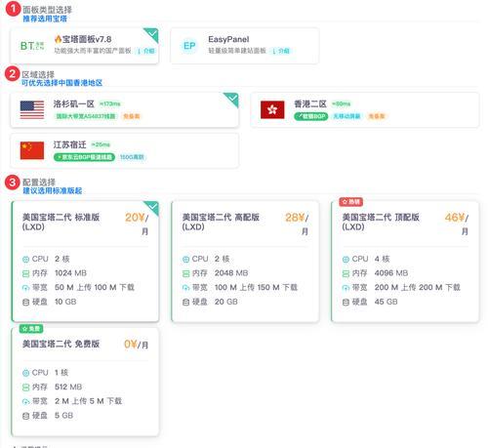Click the 150G高防 tag under 江苏宿迁
This screenshot has height=448, width=488.
pyautogui.click(x=132, y=157)
